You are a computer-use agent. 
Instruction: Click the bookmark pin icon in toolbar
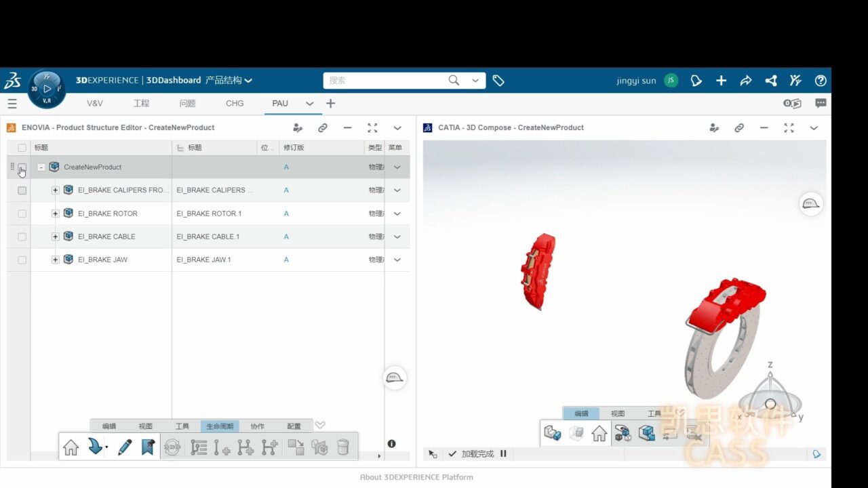click(x=148, y=447)
